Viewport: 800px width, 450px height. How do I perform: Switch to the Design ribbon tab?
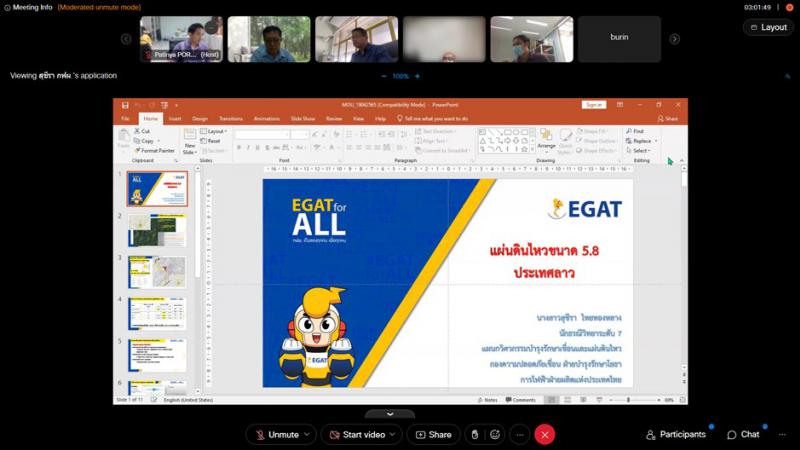click(200, 118)
